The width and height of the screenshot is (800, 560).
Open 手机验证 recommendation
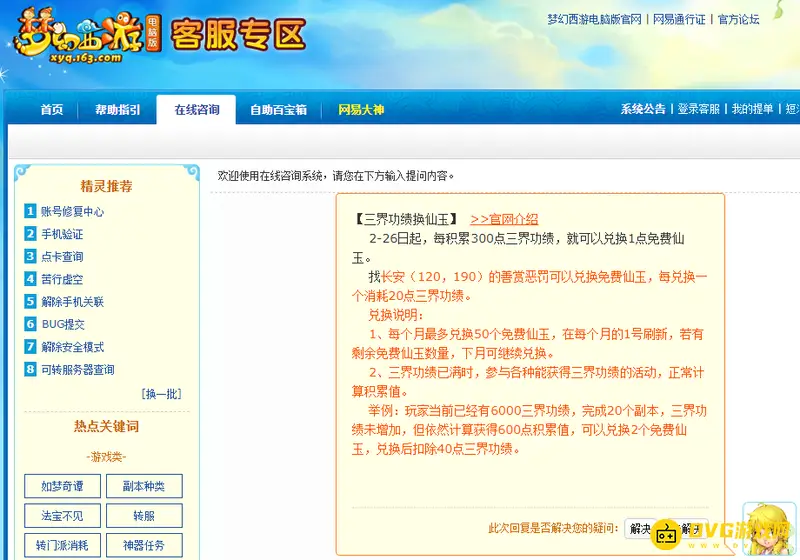pos(62,234)
